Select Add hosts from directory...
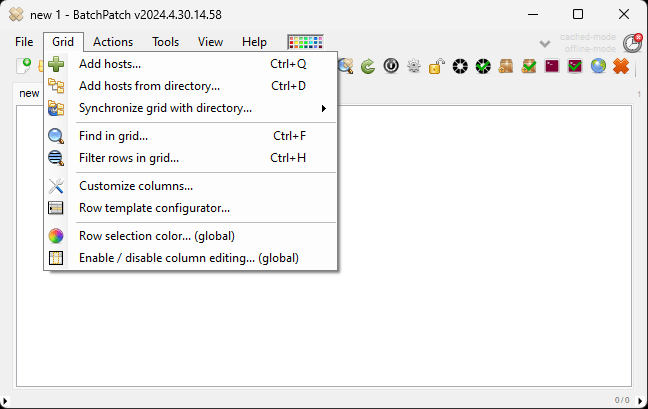 point(191,86)
